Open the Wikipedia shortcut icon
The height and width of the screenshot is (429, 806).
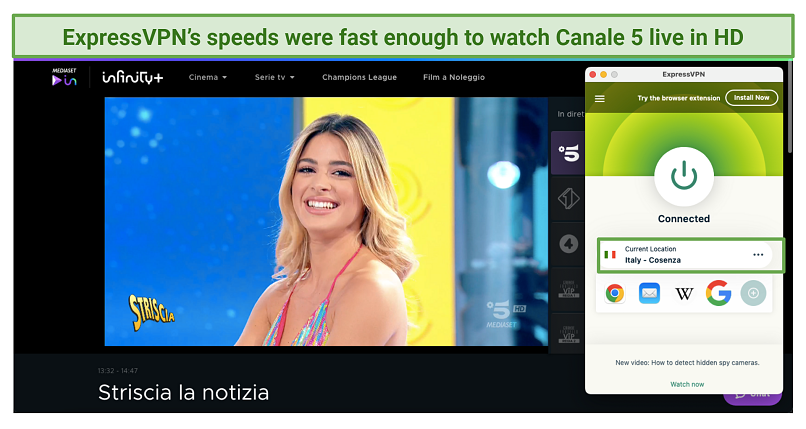(684, 294)
